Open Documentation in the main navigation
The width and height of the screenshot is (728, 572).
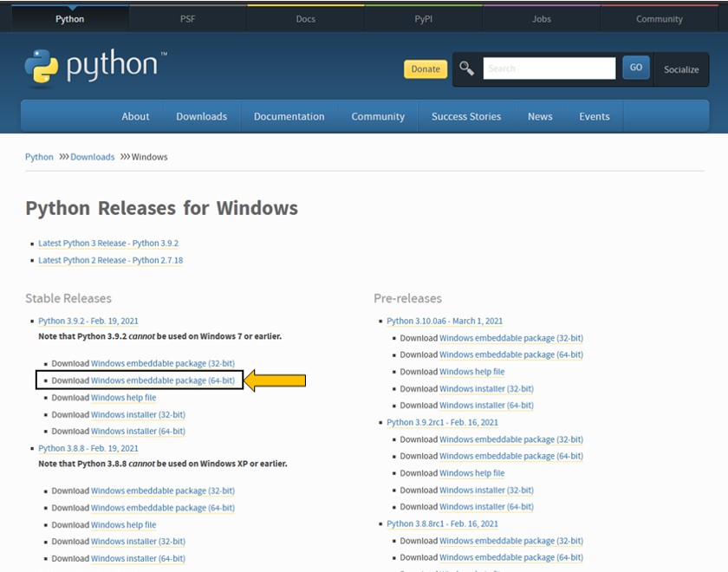point(289,116)
